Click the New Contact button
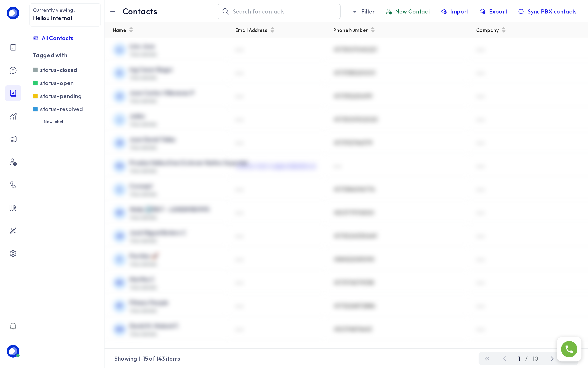Screen dimensions: 588x368 pyautogui.click(x=408, y=11)
